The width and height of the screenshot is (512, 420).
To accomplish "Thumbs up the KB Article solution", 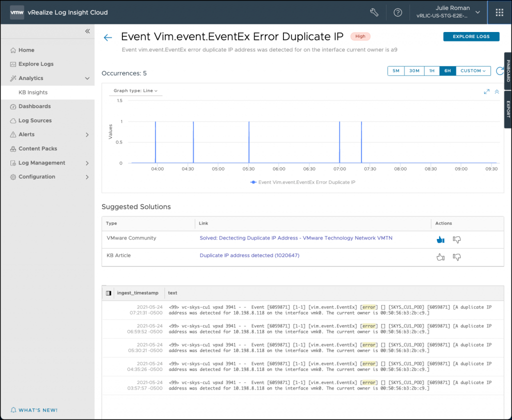I will point(440,257).
